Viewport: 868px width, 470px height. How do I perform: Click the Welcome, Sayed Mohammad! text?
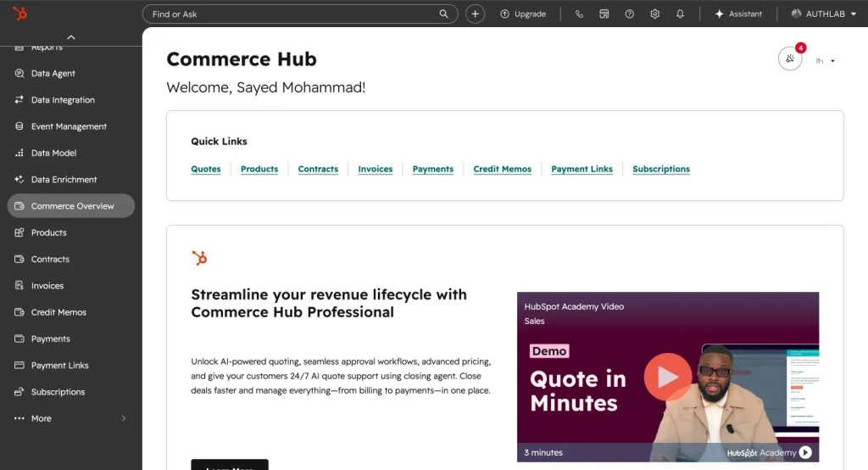[265, 87]
